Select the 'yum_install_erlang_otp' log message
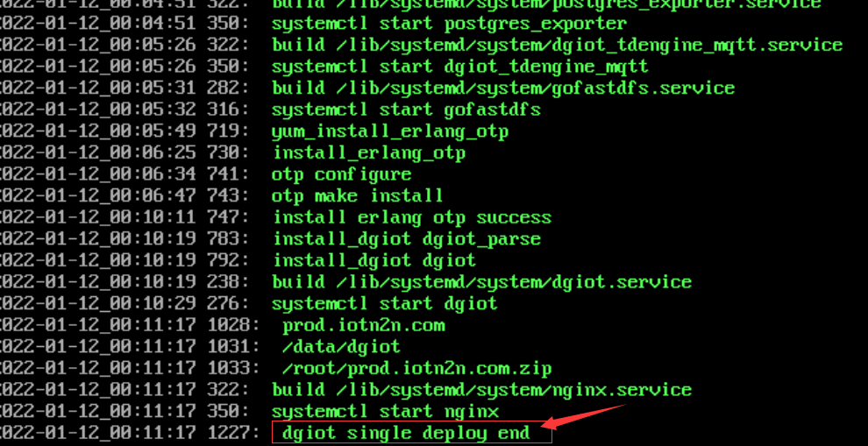This screenshot has height=446, width=868. [x=389, y=131]
